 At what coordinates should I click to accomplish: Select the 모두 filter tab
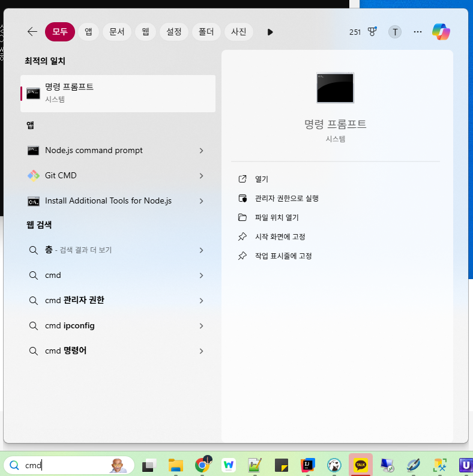60,32
